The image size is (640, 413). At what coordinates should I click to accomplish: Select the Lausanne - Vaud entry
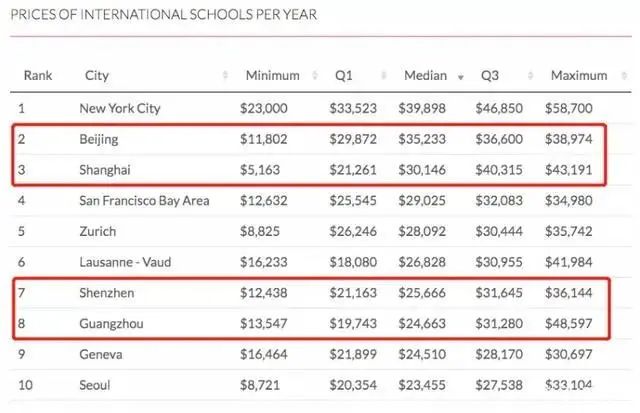coord(126,262)
